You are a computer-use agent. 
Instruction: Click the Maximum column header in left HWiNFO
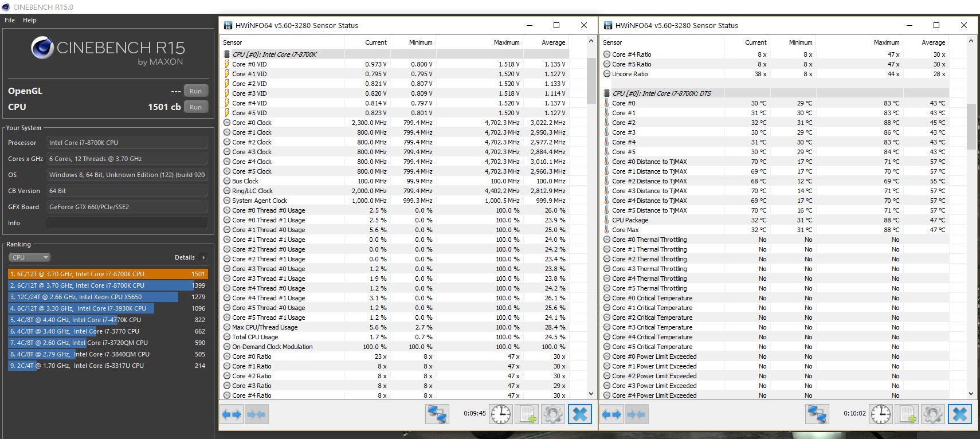click(479, 42)
